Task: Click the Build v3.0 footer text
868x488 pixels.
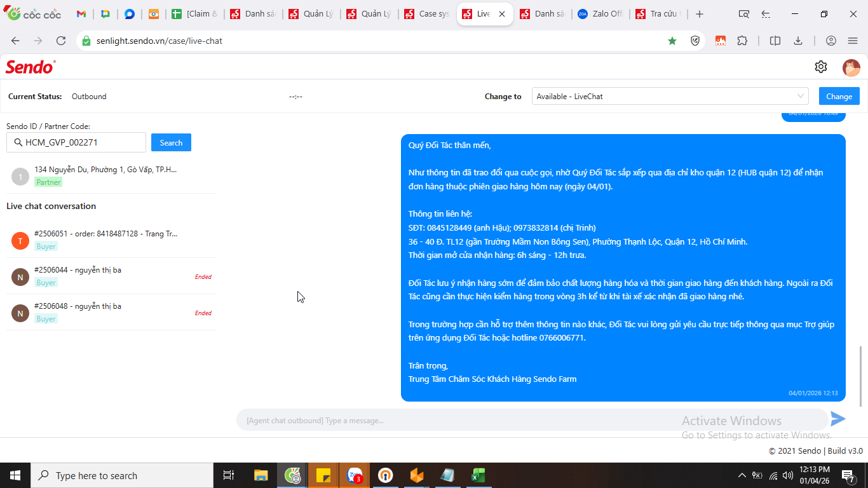Action: [x=845, y=451]
